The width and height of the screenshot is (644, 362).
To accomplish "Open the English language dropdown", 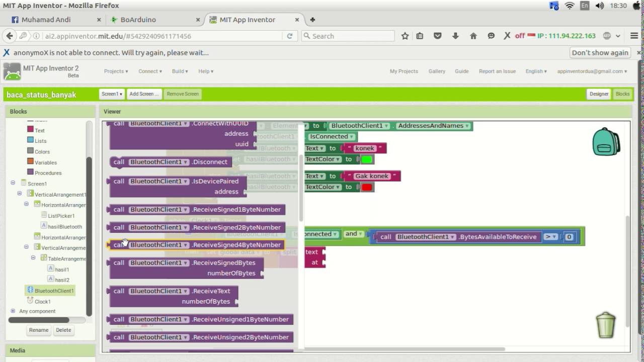I will click(536, 71).
